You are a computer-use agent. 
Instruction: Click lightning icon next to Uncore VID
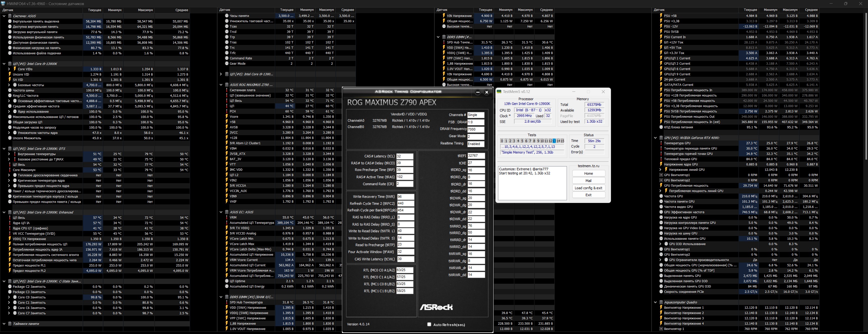click(10, 74)
